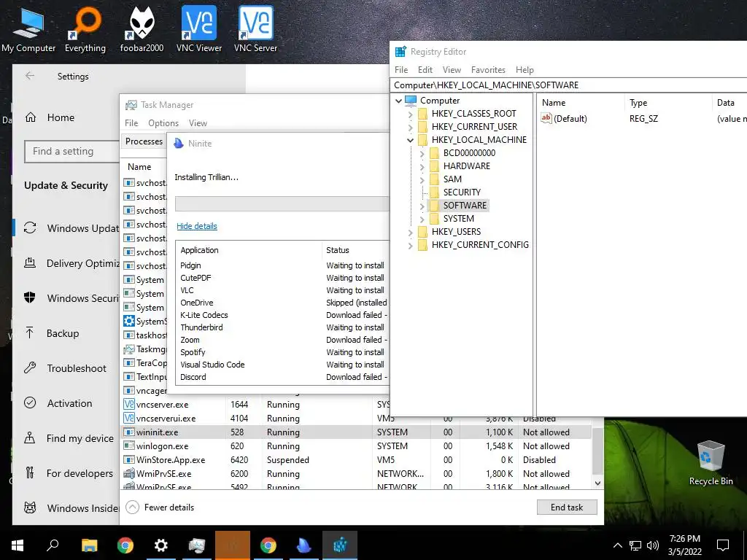The image size is (747, 560).
Task: Select the SECURITY registry key
Action: pos(462,192)
